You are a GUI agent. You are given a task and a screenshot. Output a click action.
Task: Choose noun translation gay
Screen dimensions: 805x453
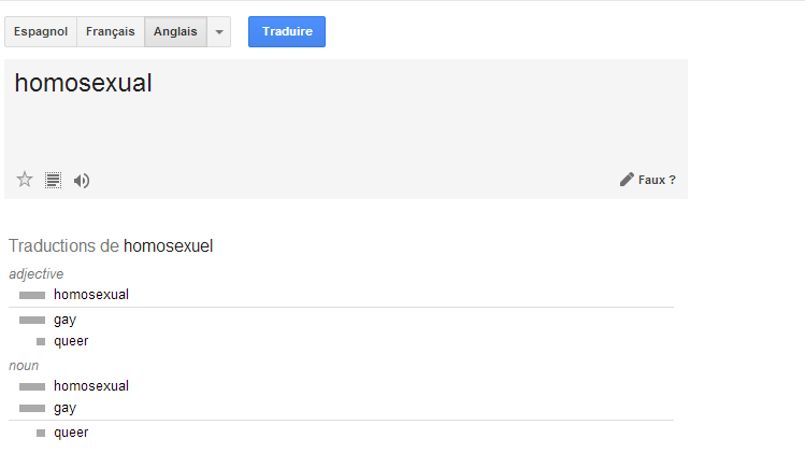click(65, 408)
